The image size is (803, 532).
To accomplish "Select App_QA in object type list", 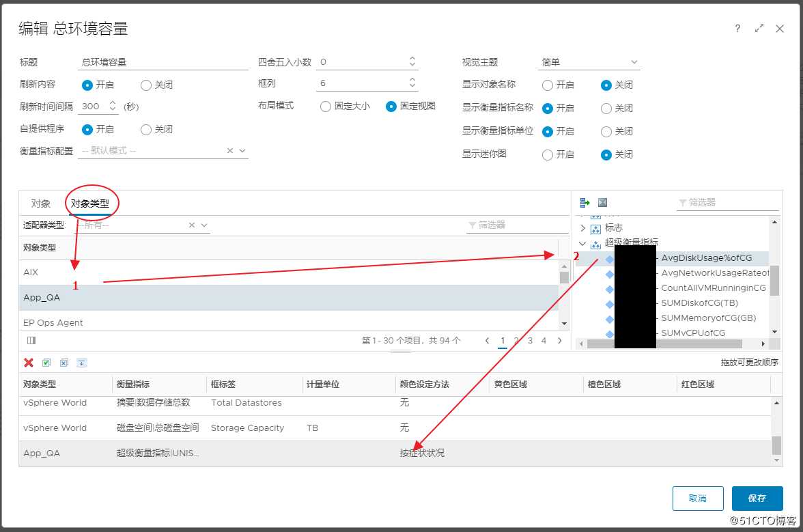I will pos(288,298).
